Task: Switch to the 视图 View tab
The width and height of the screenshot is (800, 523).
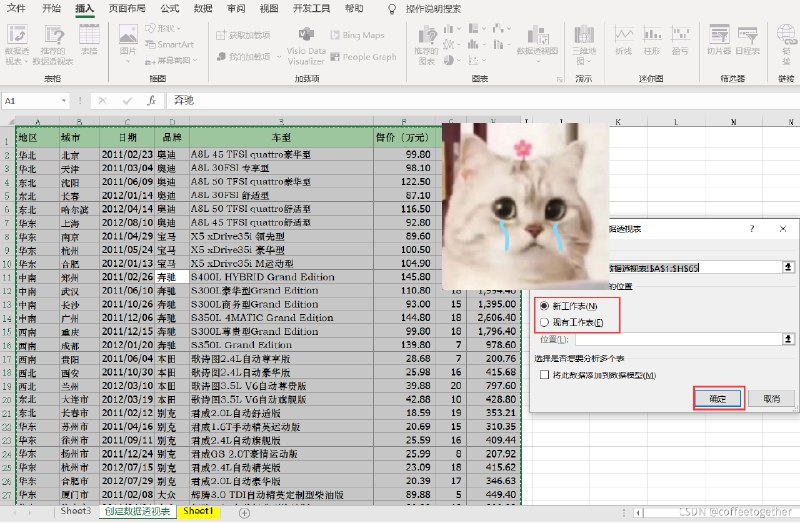Action: [x=269, y=9]
